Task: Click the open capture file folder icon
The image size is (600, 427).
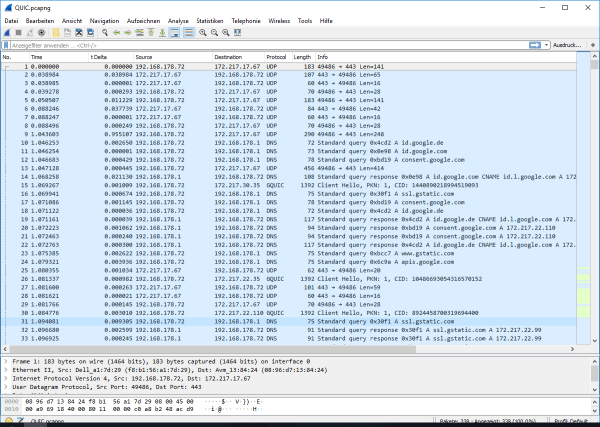Action: (56, 32)
